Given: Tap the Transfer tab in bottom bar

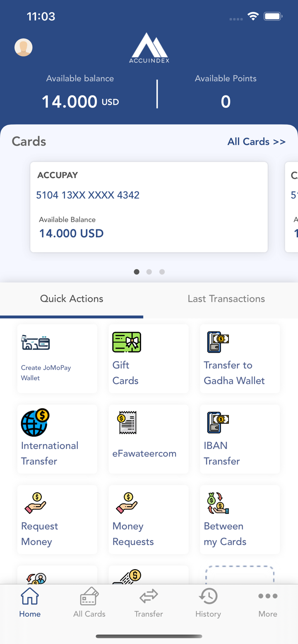Looking at the screenshot, I should (x=149, y=603).
